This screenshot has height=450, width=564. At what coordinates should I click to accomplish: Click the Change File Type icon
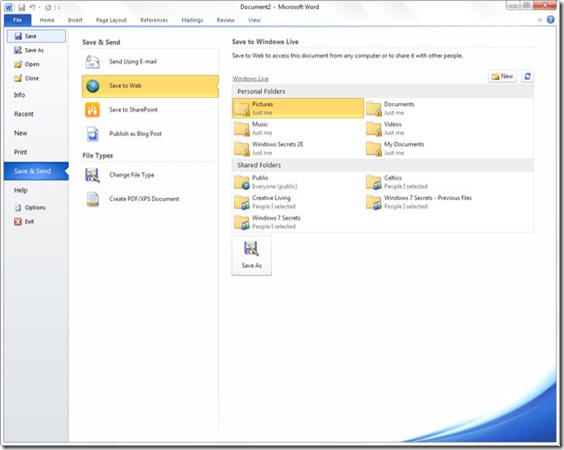(x=92, y=175)
